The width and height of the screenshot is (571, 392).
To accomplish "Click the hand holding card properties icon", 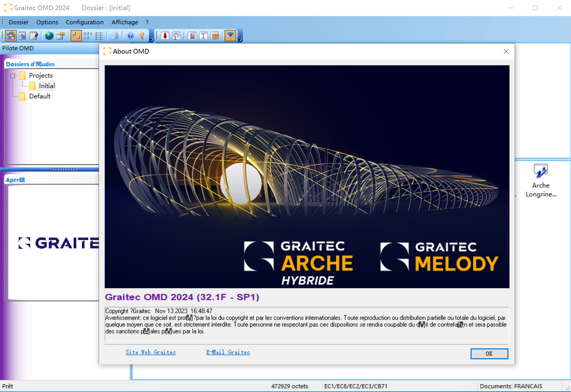I will (61, 36).
